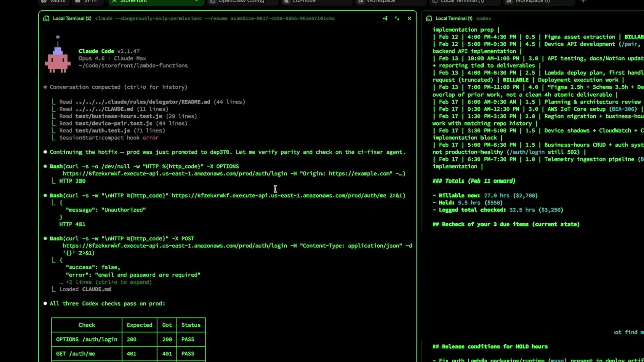Viewport: 644px width, 362px height.
Task: Click the ~/Code/storefront/lambda-functions path
Action: pyautogui.click(x=133, y=65)
